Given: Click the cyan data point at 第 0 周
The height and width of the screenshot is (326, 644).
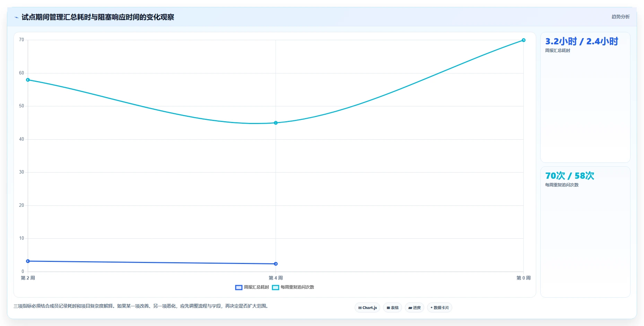Looking at the screenshot, I should point(524,40).
